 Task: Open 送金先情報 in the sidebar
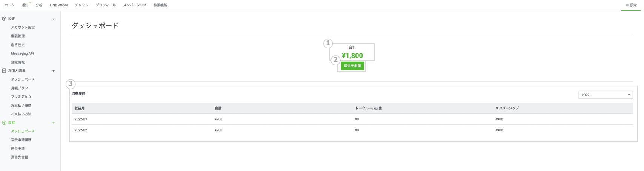(x=19, y=157)
